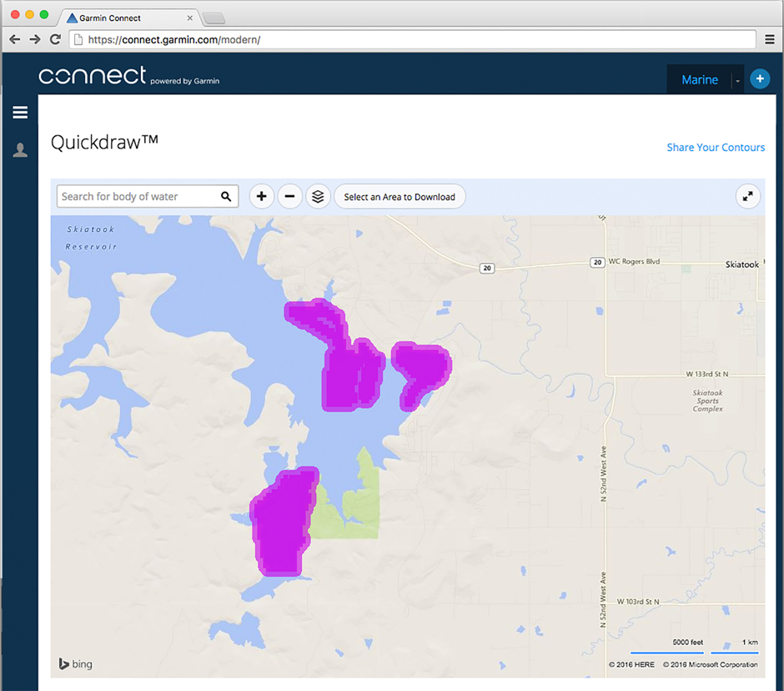Close the Garmin Connect tab
Image resolution: width=784 pixels, height=691 pixels.
click(189, 18)
